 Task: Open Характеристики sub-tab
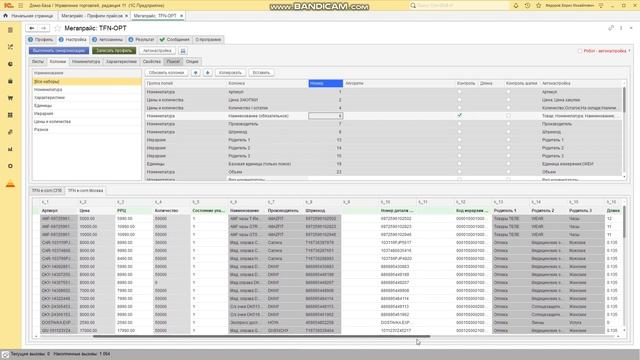[121, 62]
